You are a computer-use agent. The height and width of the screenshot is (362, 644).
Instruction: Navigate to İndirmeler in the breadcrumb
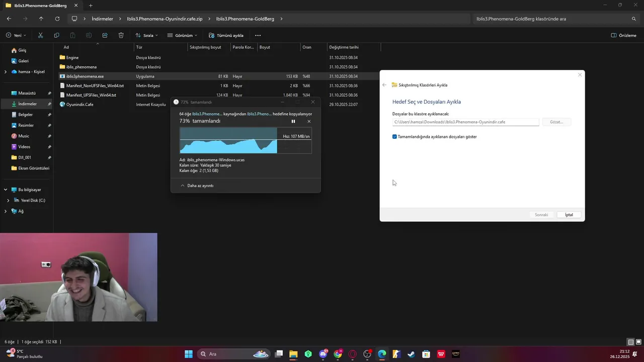(x=102, y=19)
